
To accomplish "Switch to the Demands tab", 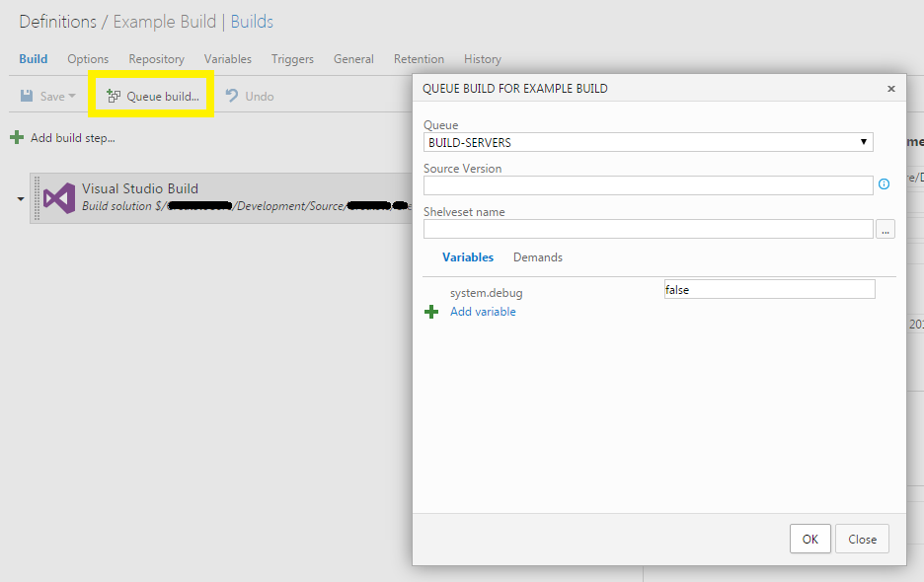I will click(537, 256).
